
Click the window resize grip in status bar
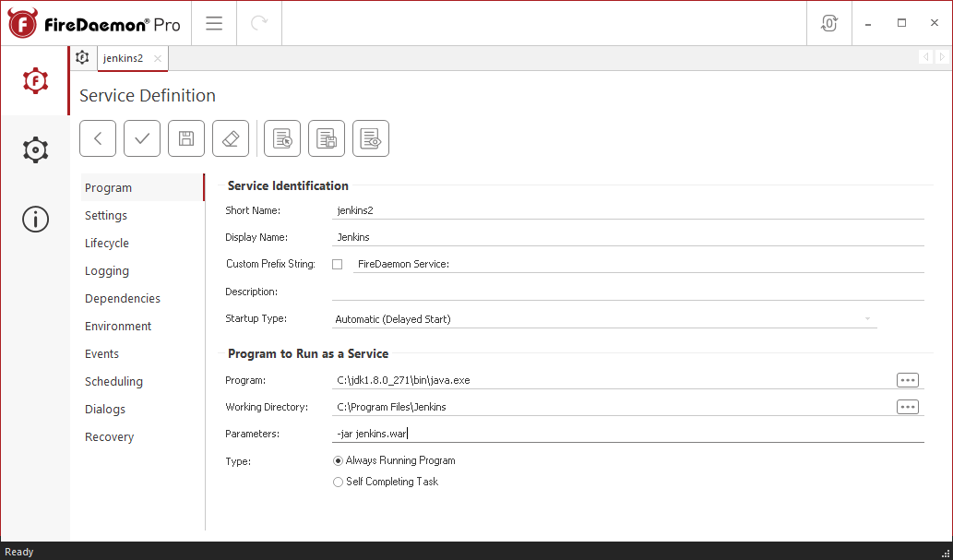point(946,553)
